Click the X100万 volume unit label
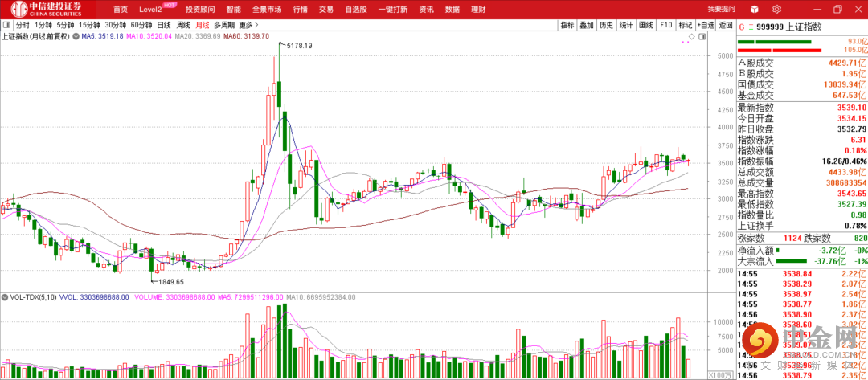The height and width of the screenshot is (380, 868). tap(721, 375)
